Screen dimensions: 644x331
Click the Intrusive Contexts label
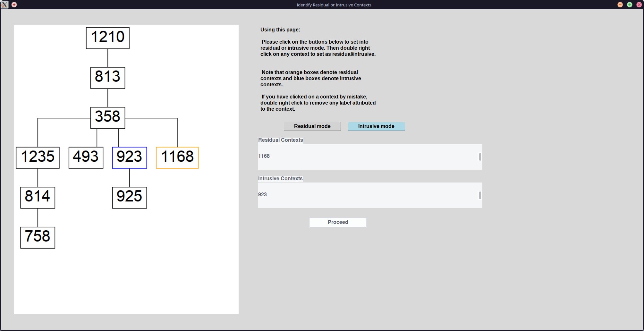[280, 179]
